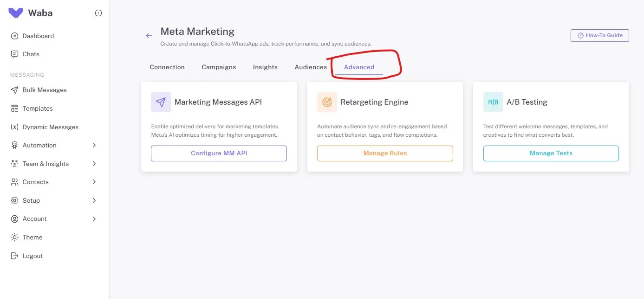This screenshot has width=644, height=299.
Task: Click the Retargeting Engine card title
Action: (x=374, y=102)
